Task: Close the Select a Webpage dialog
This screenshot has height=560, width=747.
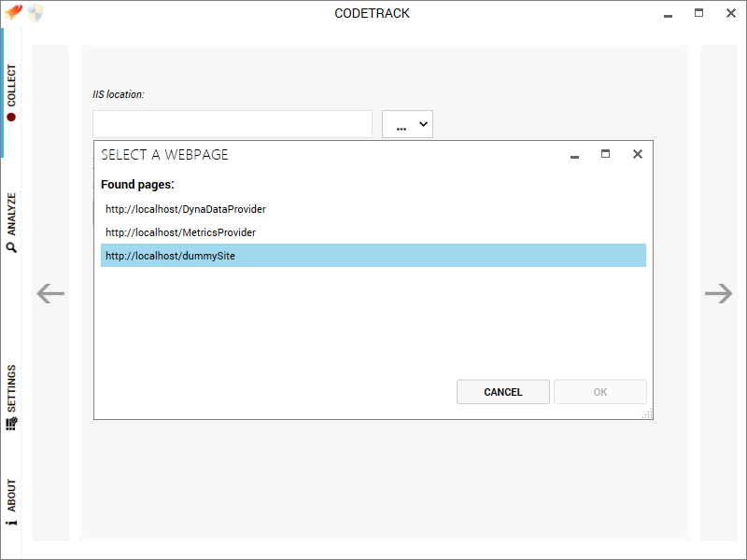Action: 638,154
